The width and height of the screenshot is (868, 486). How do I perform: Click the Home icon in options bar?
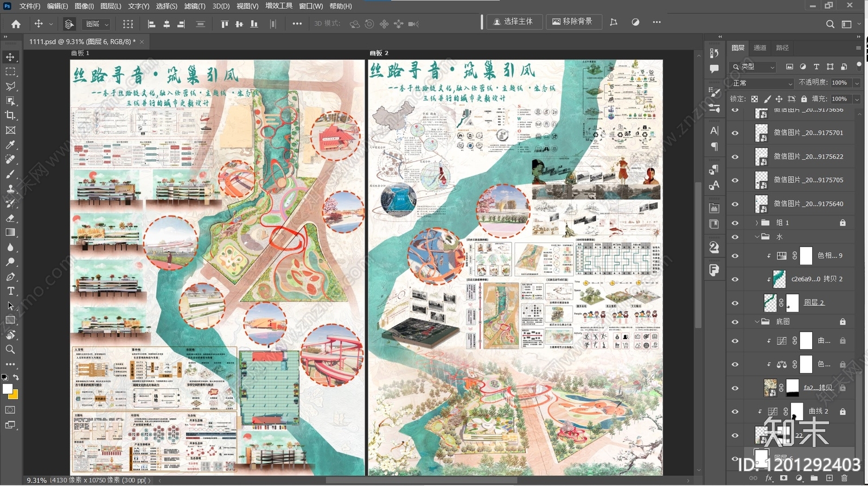pyautogui.click(x=16, y=24)
